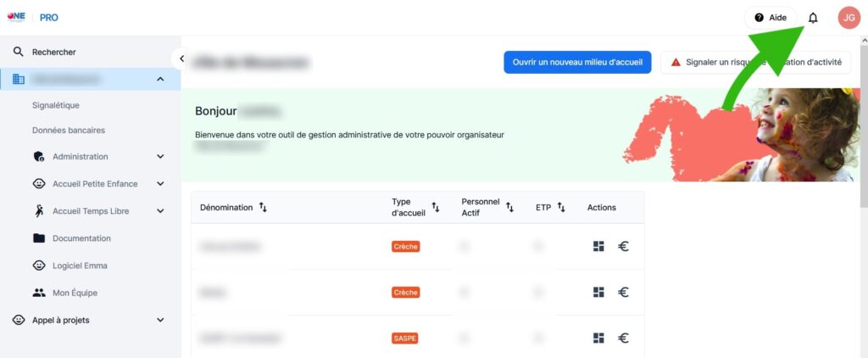Click euro icon in the SASPE row
868x358 pixels.
[x=623, y=338]
